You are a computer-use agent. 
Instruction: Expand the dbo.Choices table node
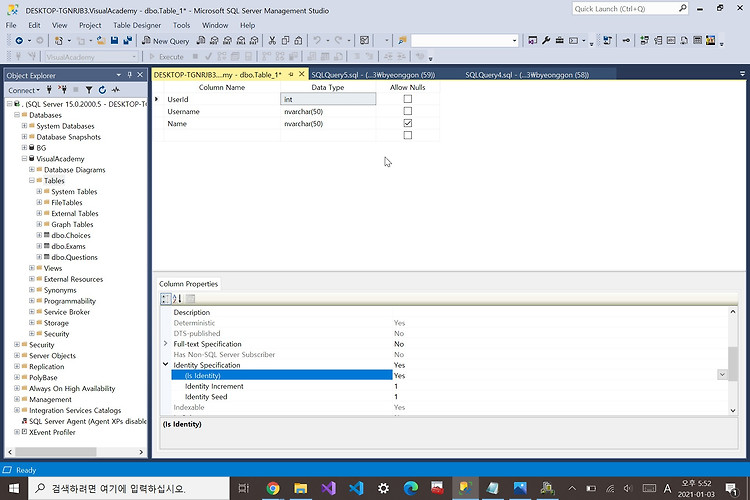pos(39,235)
